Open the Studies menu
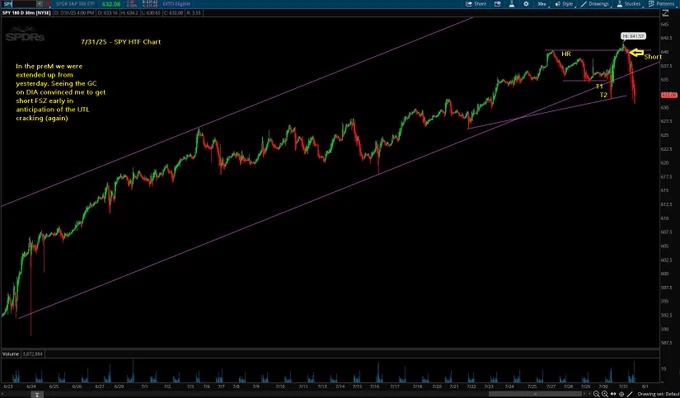This screenshot has width=680, height=398. pos(629,4)
